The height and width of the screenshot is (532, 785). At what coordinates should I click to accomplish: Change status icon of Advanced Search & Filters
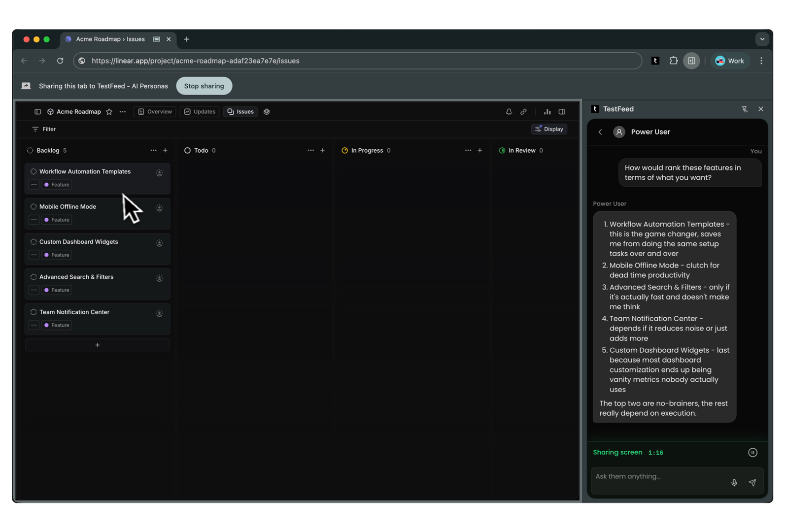tap(34, 277)
